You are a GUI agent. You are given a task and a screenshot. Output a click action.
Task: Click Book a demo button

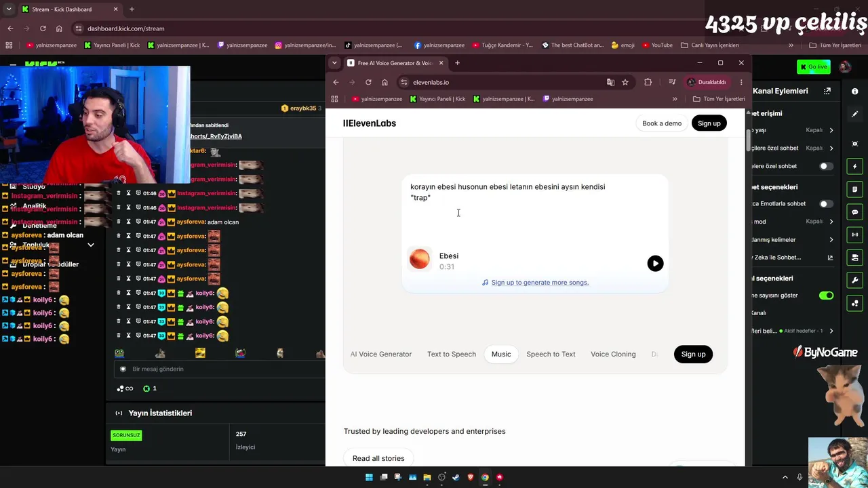coord(662,123)
